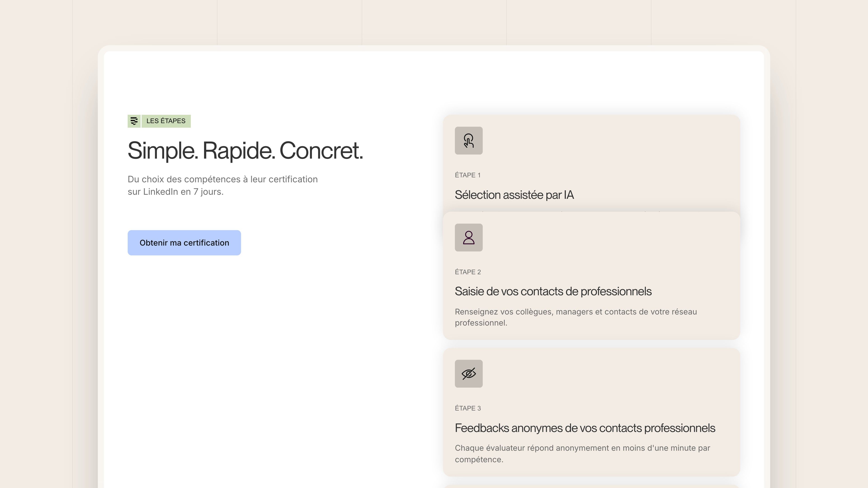The image size is (868, 488).
Task: Click the partially visible card below Étape 3
Action: [591, 486]
